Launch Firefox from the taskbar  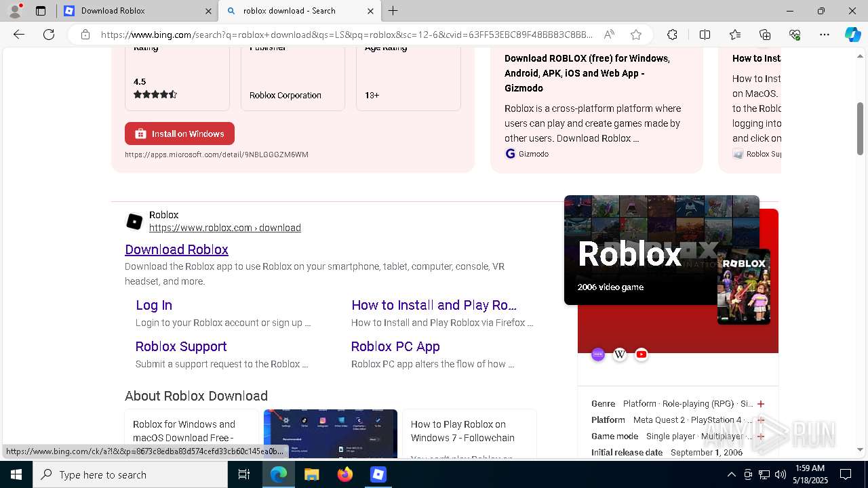point(345,474)
